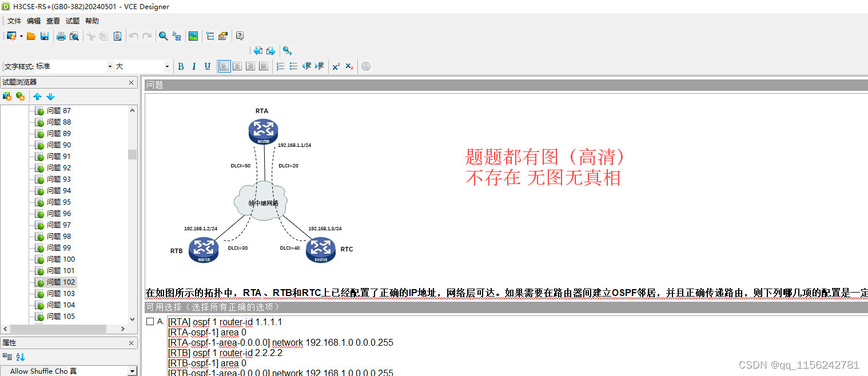Open the Print Preview tool
The image size is (868, 376).
click(x=74, y=35)
